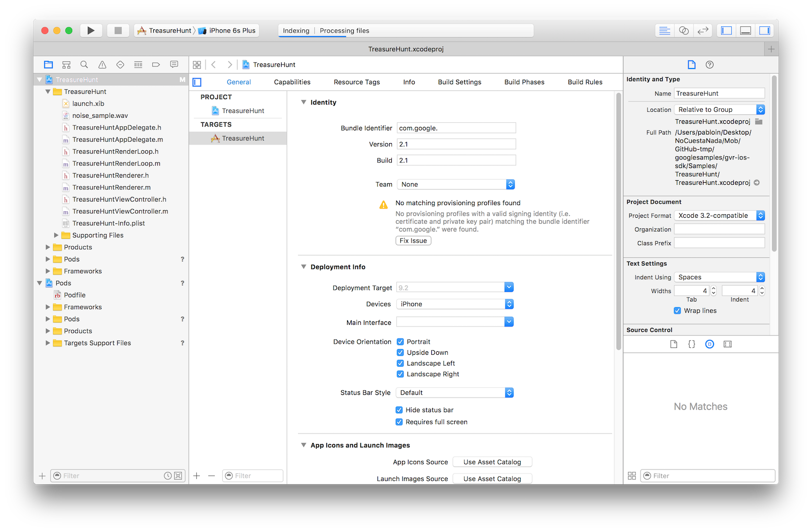Open the debug navigator

138,64
